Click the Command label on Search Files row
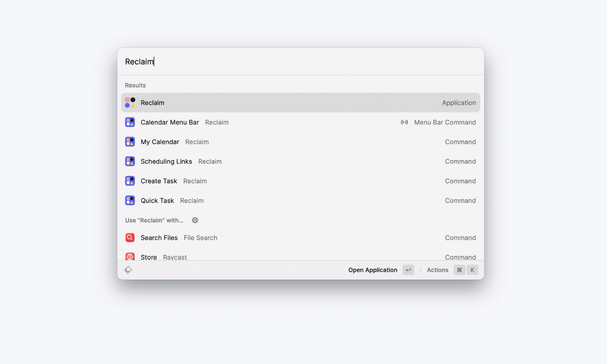This screenshot has width=607, height=364. coord(460,237)
